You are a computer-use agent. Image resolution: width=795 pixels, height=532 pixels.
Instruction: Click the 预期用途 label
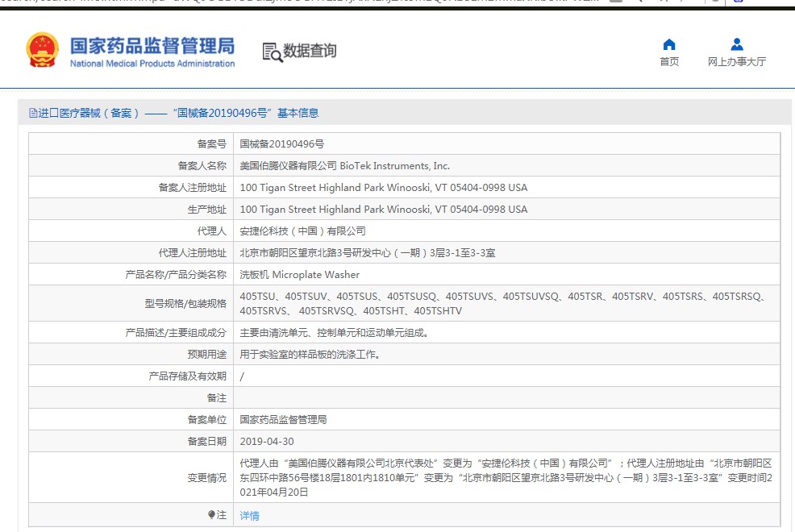[x=207, y=354]
